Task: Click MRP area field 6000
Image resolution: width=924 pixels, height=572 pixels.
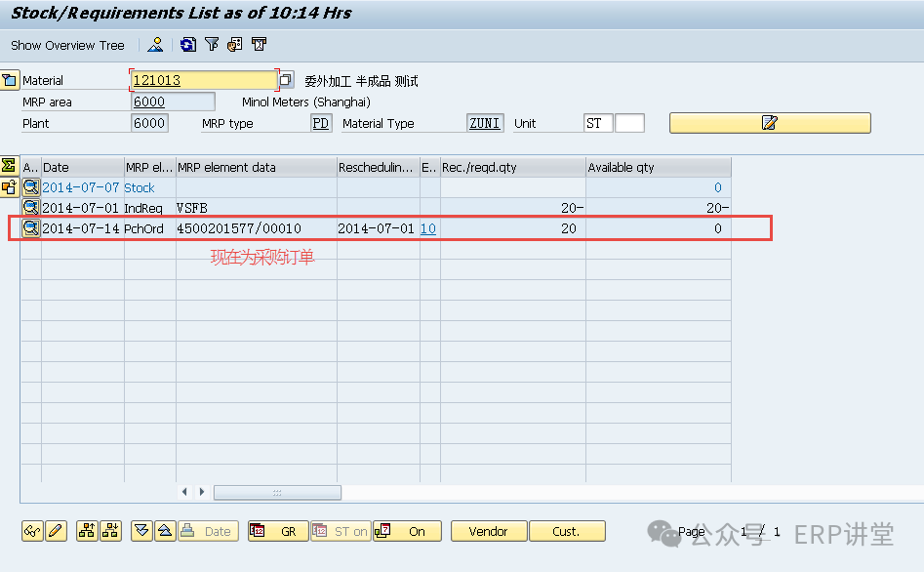Action: pos(173,102)
